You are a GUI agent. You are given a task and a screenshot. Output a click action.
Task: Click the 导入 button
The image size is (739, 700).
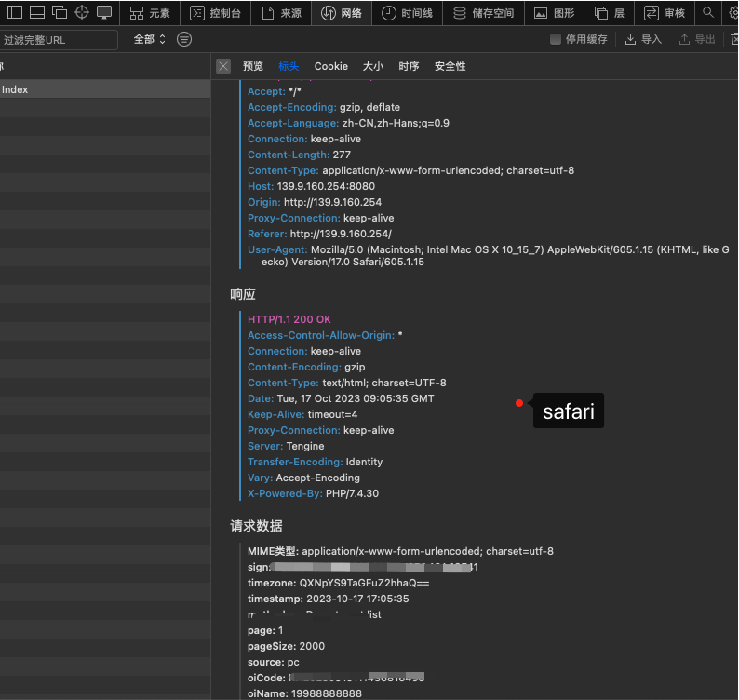click(643, 39)
